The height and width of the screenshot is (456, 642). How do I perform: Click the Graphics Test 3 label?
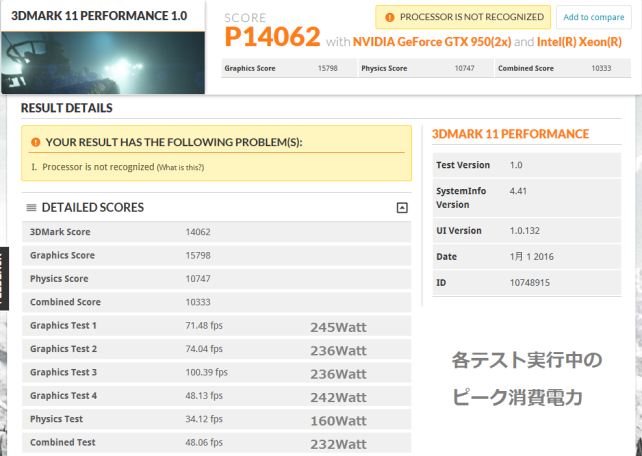coord(63,372)
